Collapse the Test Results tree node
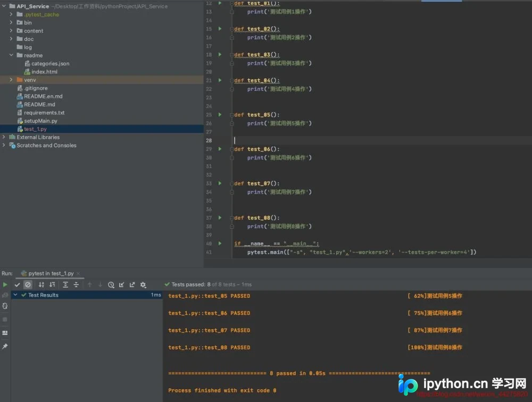532x402 pixels. pyautogui.click(x=15, y=295)
